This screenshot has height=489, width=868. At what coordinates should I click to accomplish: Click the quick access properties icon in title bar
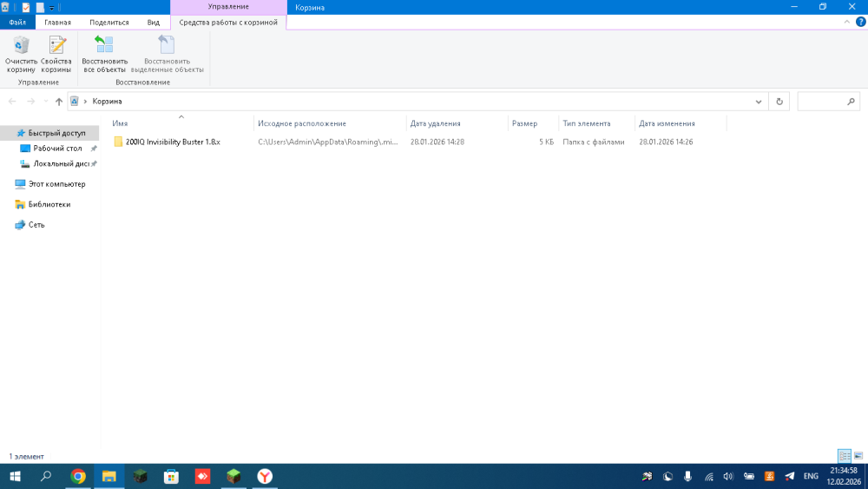click(25, 7)
